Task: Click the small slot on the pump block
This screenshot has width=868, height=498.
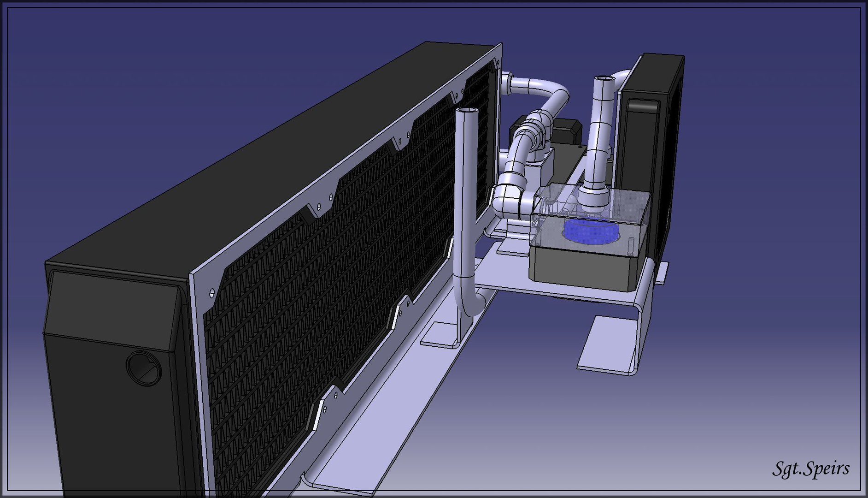Action: click(631, 243)
